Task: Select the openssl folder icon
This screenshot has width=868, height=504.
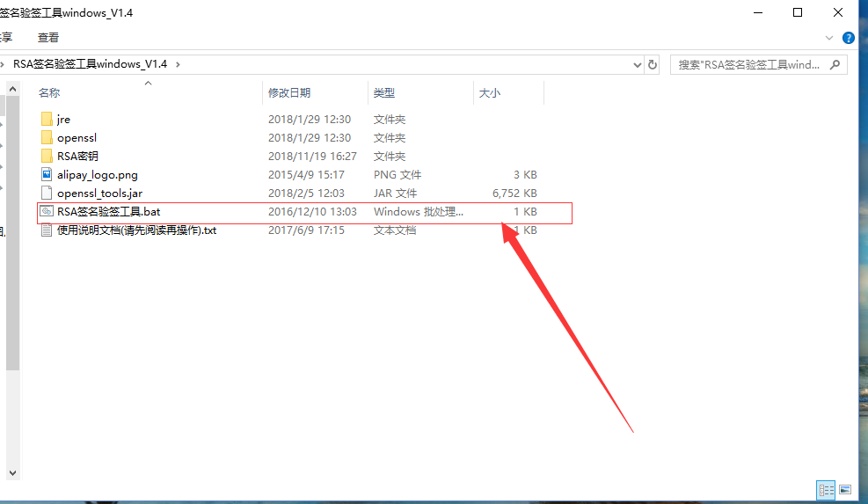Action: (47, 138)
